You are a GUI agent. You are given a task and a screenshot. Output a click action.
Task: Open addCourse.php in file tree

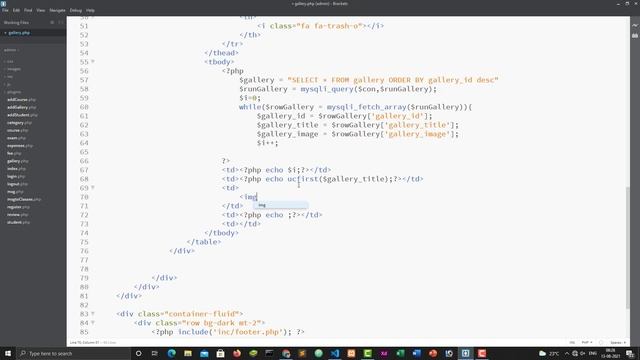21,100
